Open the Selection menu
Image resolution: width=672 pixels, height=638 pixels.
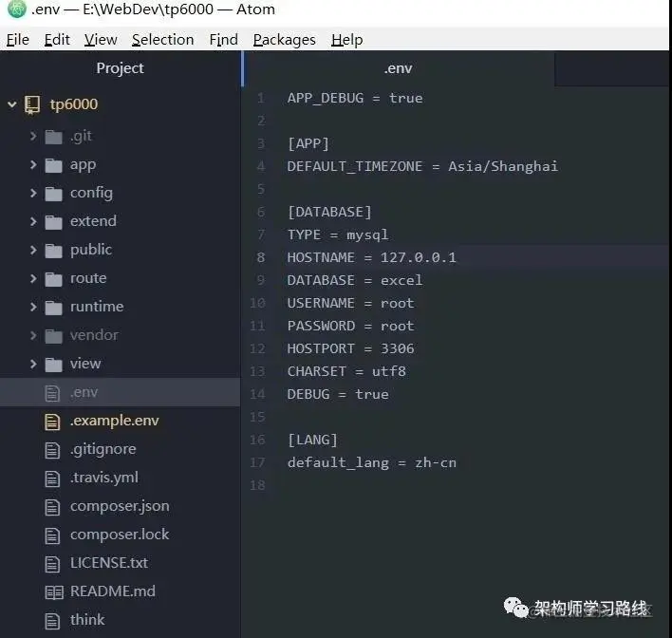tap(163, 40)
